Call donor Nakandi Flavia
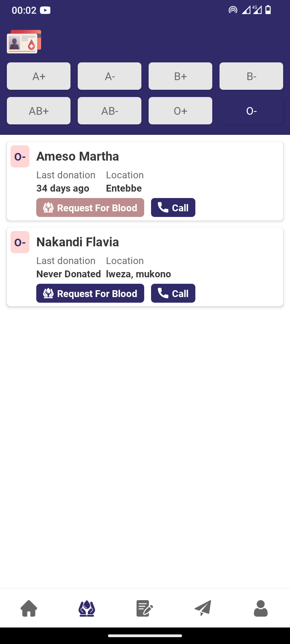This screenshot has width=290, height=644. pos(173,293)
